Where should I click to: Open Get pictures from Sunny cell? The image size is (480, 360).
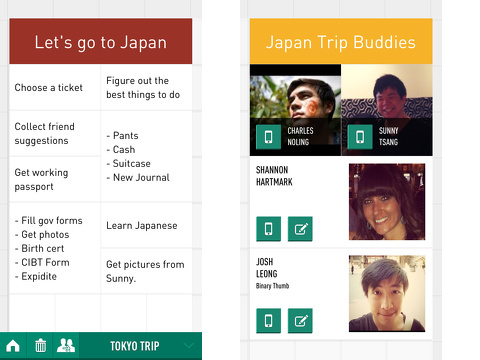point(146,271)
